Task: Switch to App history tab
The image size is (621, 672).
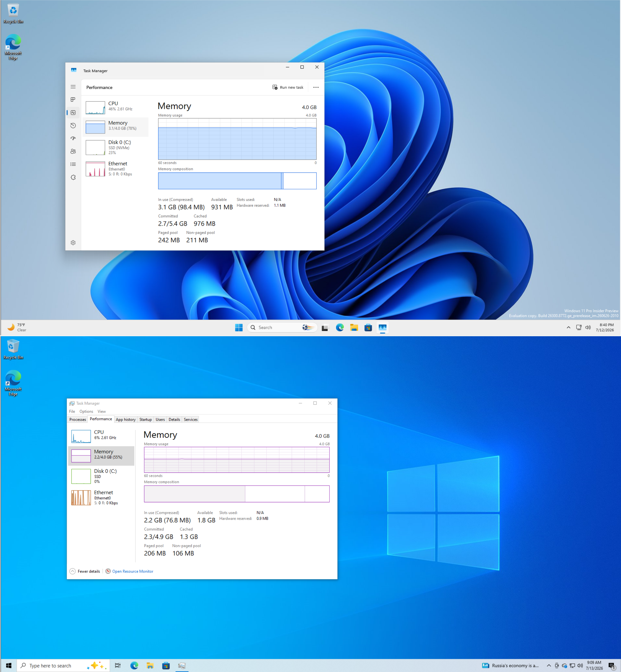Action: pyautogui.click(x=126, y=419)
